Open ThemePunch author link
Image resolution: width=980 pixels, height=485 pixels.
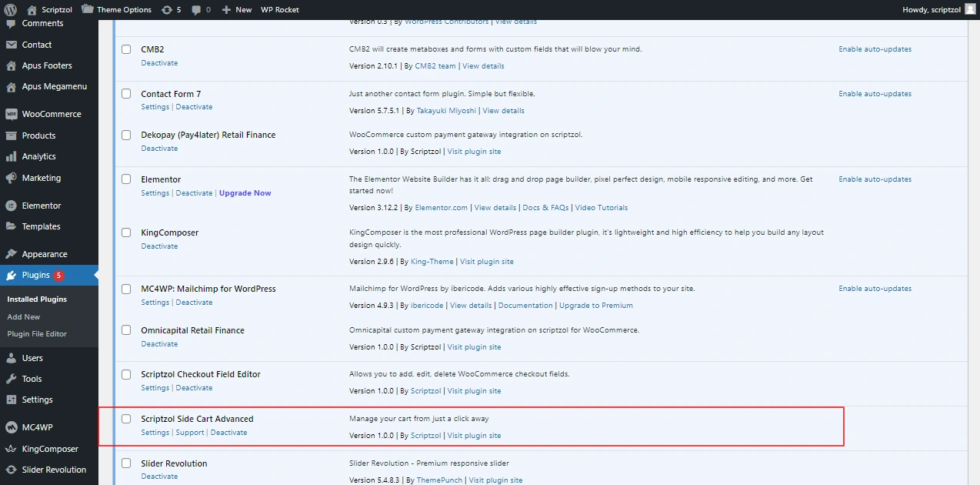coord(439,480)
